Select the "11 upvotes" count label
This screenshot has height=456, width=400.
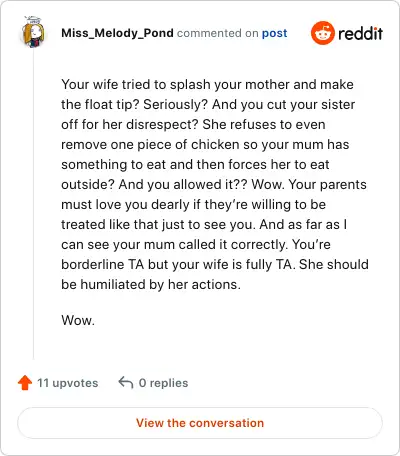click(x=68, y=383)
